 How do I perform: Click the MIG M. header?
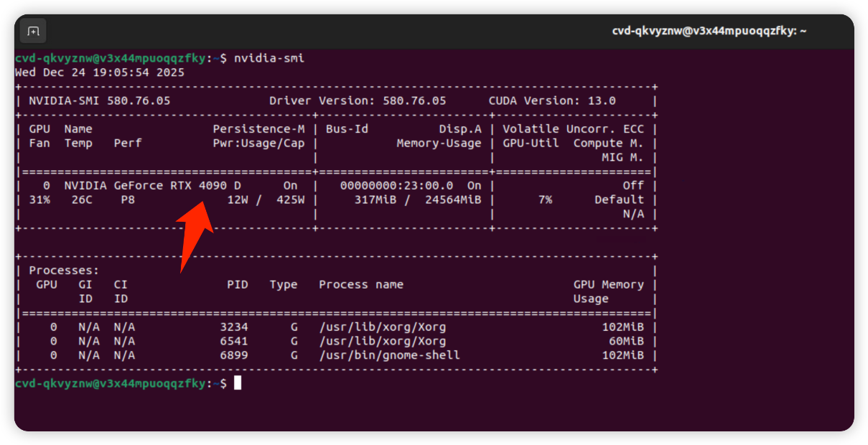coord(623,157)
